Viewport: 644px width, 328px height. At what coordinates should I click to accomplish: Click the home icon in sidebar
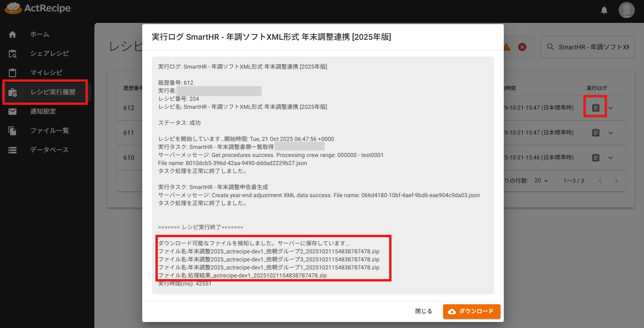(x=12, y=35)
